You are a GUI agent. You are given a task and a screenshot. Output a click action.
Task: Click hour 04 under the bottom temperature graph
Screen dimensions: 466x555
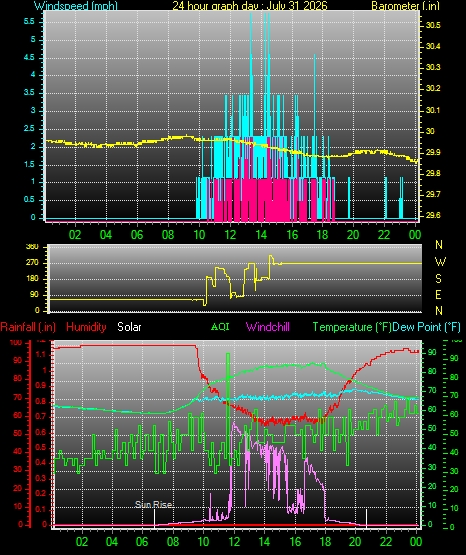pos(112,542)
